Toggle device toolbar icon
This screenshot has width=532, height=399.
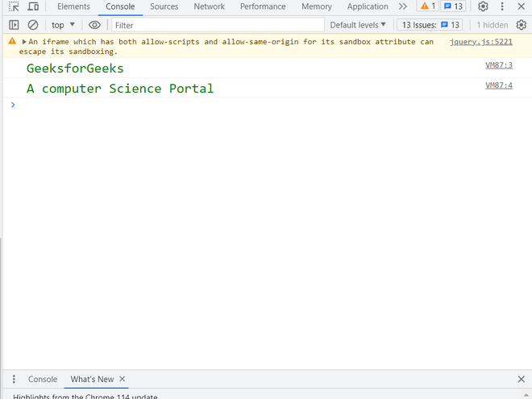tap(33, 6)
